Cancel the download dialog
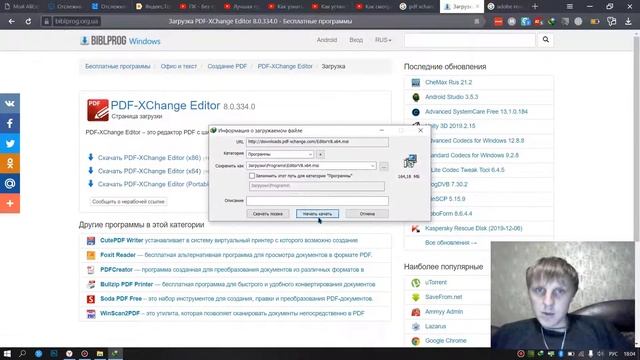 click(x=367, y=213)
